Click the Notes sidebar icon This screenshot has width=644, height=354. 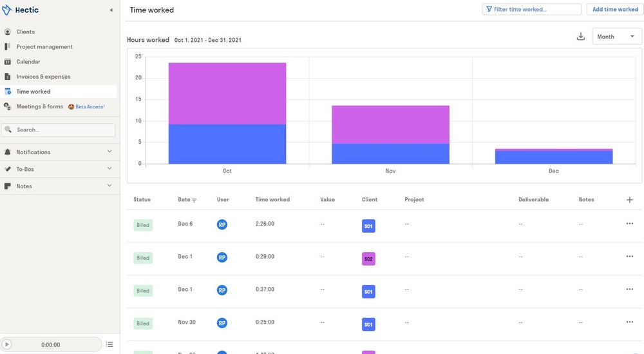[x=7, y=186]
